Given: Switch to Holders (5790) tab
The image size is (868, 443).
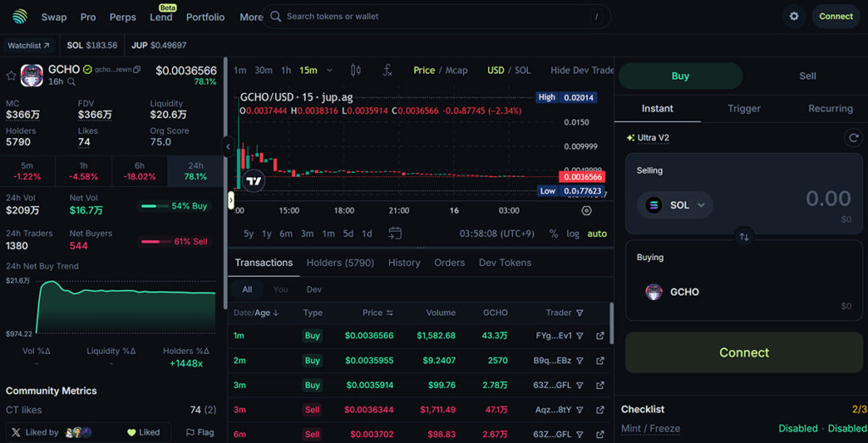Looking at the screenshot, I should (341, 263).
